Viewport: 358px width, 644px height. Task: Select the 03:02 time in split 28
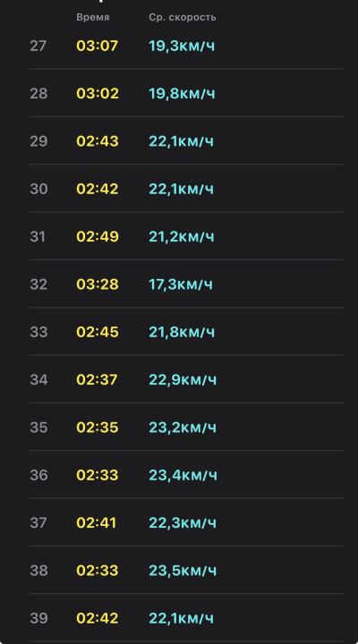pos(98,94)
